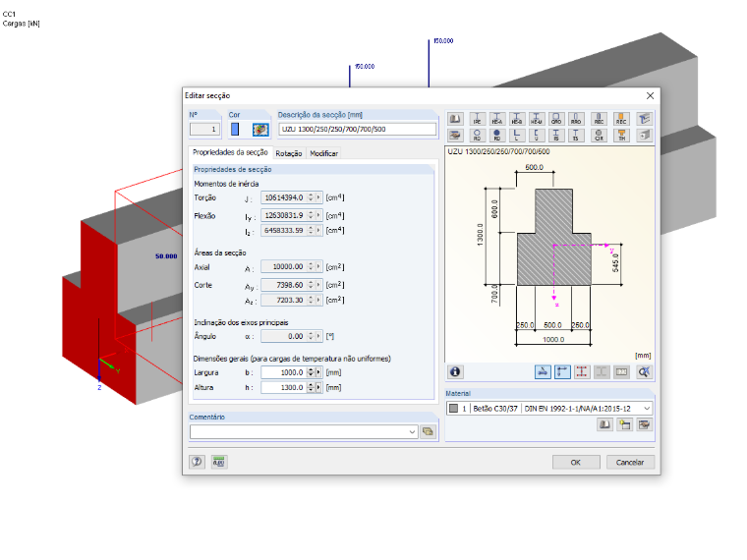Select the U channel section type
Viewport: 747px width, 560px height.
coord(537,136)
